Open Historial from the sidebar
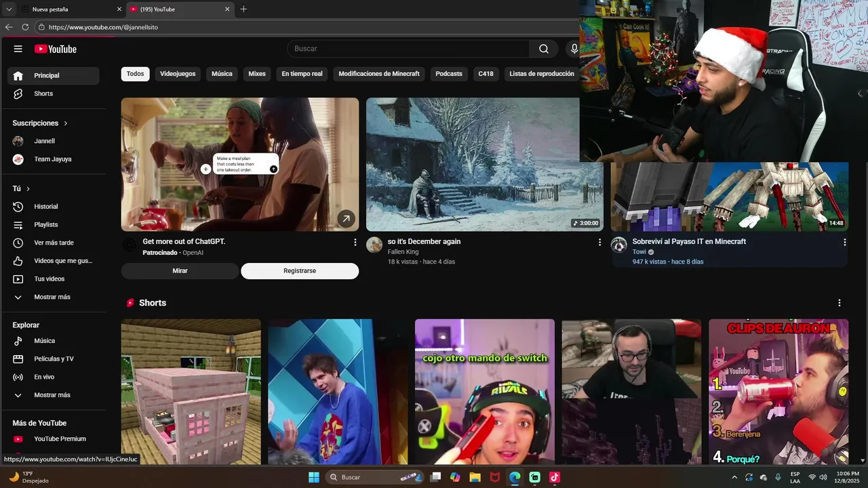This screenshot has height=488, width=868. [53, 207]
